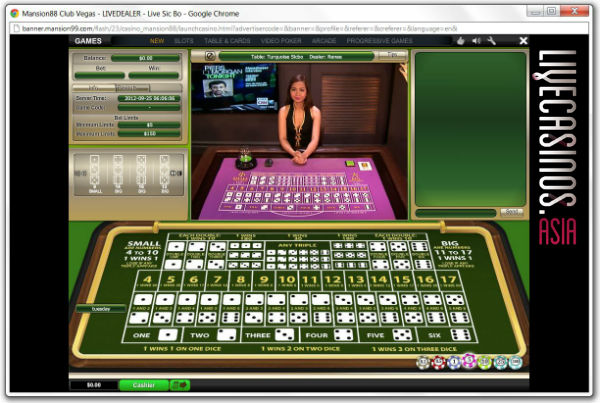Image resolution: width=600 pixels, height=403 pixels.
Task: Expand the GAMES menu
Action: pos(90,42)
